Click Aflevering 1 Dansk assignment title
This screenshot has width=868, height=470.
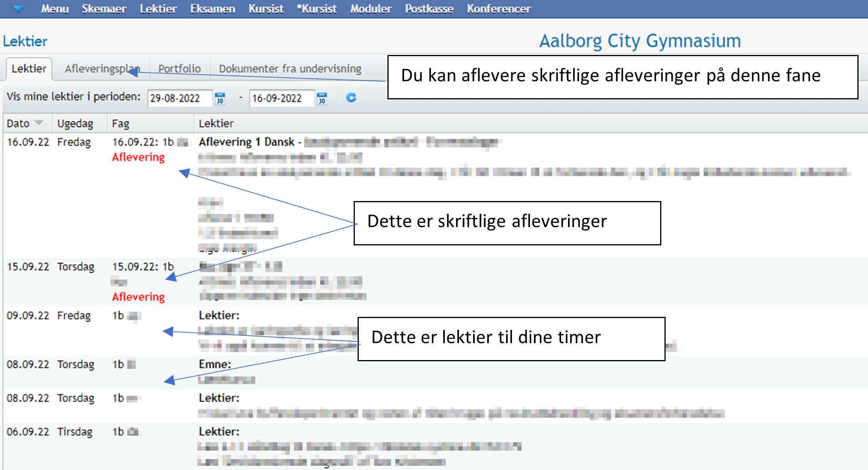tap(246, 142)
